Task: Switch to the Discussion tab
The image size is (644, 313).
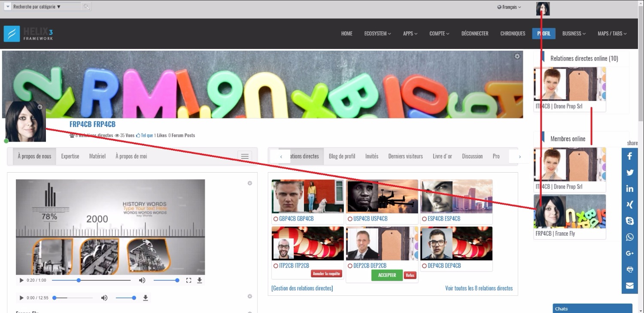Action: tap(472, 156)
